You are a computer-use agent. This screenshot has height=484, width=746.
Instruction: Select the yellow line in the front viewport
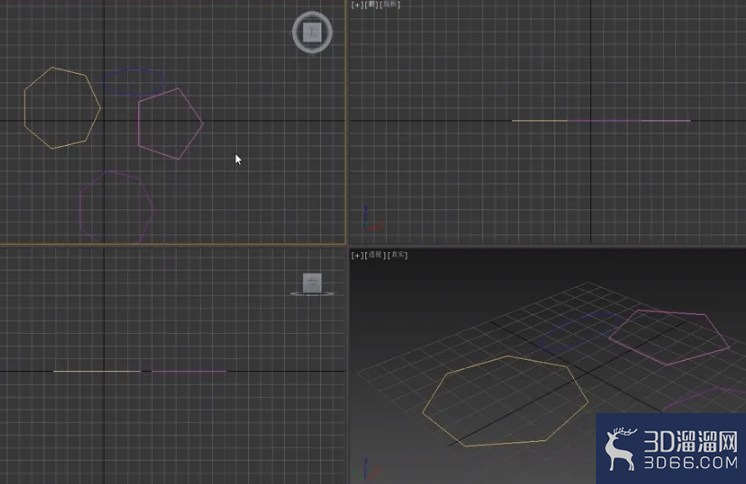tap(539, 121)
